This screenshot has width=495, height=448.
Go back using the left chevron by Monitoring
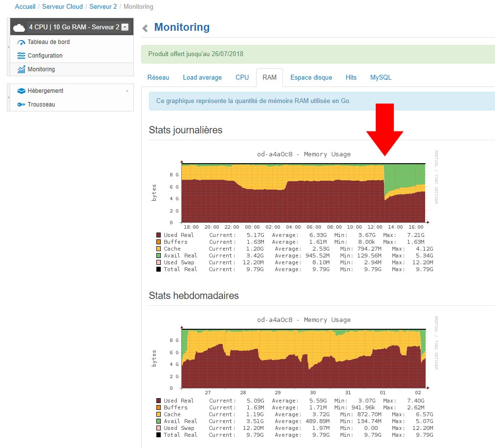tap(145, 28)
